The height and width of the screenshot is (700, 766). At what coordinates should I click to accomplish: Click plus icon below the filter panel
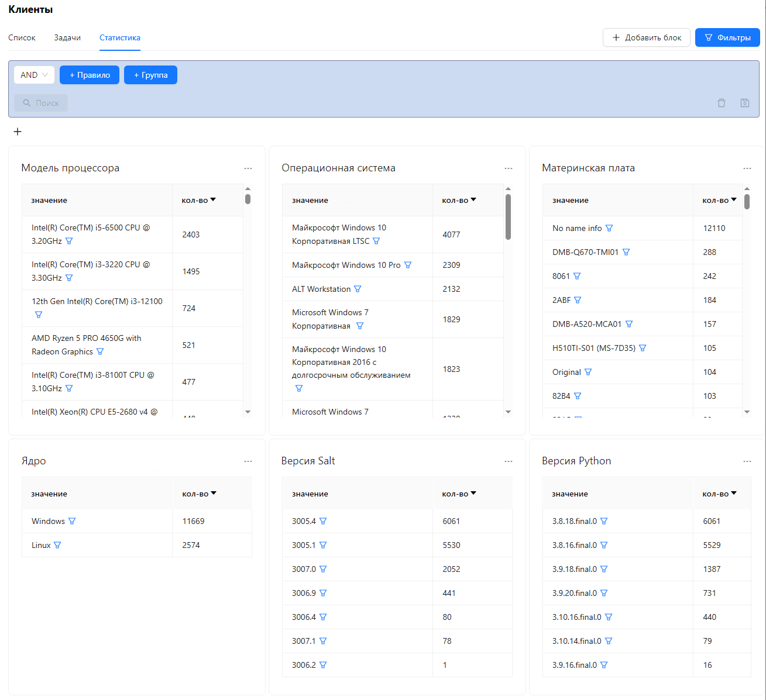18,132
